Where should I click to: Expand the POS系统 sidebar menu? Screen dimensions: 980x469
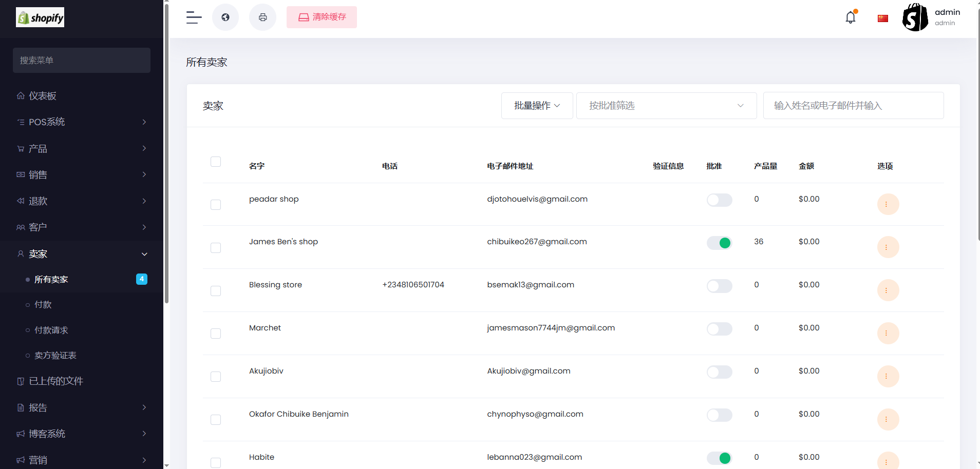point(82,122)
